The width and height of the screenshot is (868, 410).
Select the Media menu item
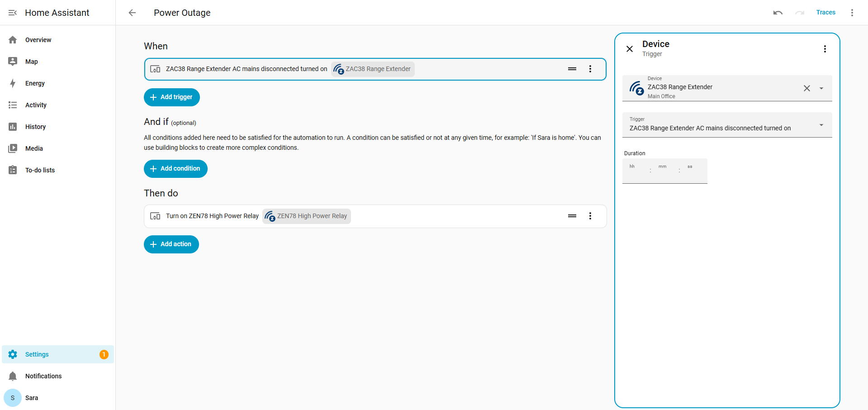[x=58, y=148]
